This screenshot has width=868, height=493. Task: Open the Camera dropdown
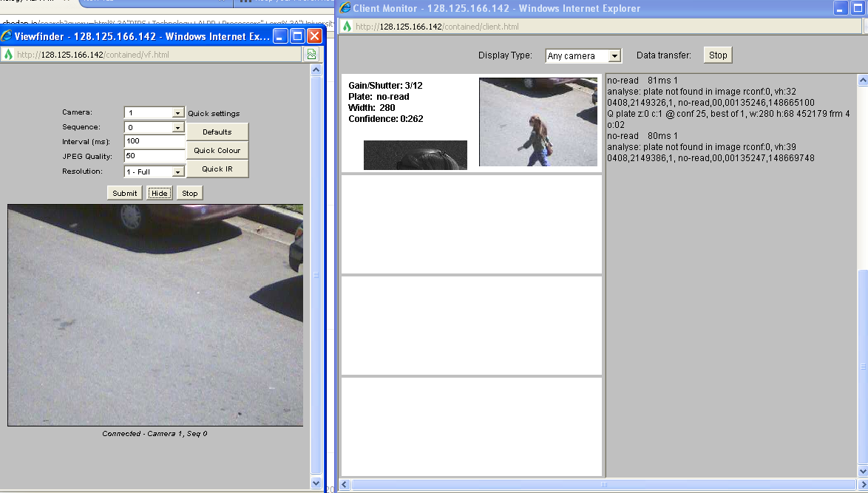[x=177, y=113]
